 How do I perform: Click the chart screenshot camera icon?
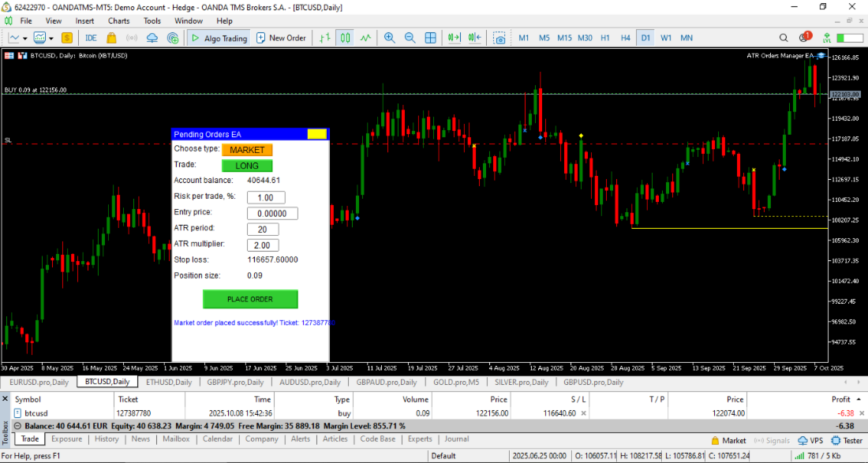click(499, 37)
